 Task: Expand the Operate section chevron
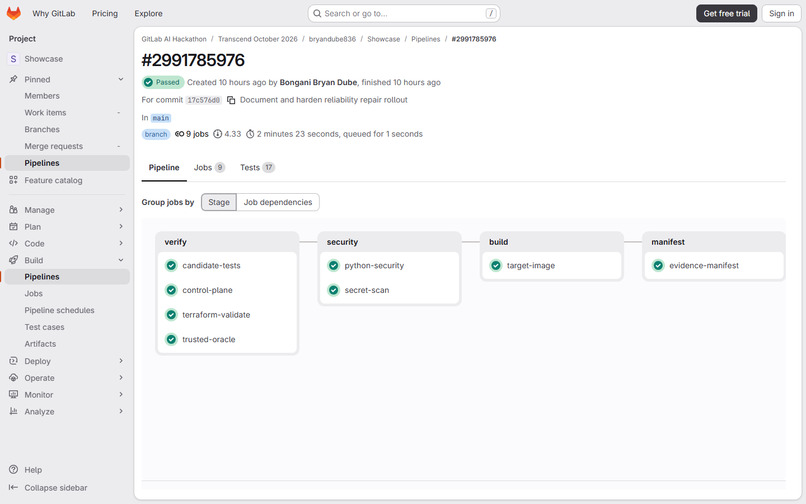point(121,378)
